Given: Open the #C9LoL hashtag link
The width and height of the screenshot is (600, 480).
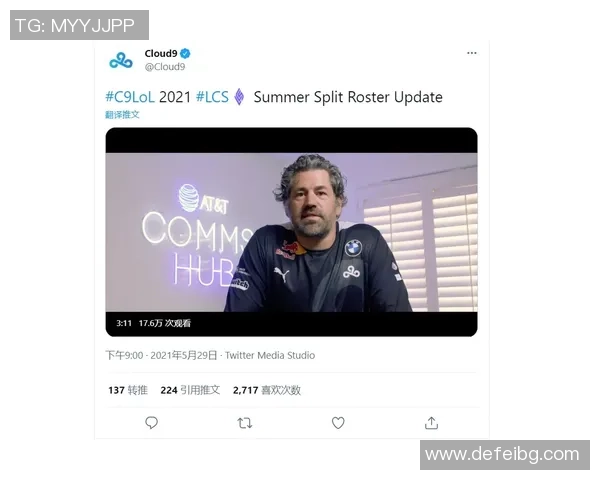Looking at the screenshot, I should (130, 97).
